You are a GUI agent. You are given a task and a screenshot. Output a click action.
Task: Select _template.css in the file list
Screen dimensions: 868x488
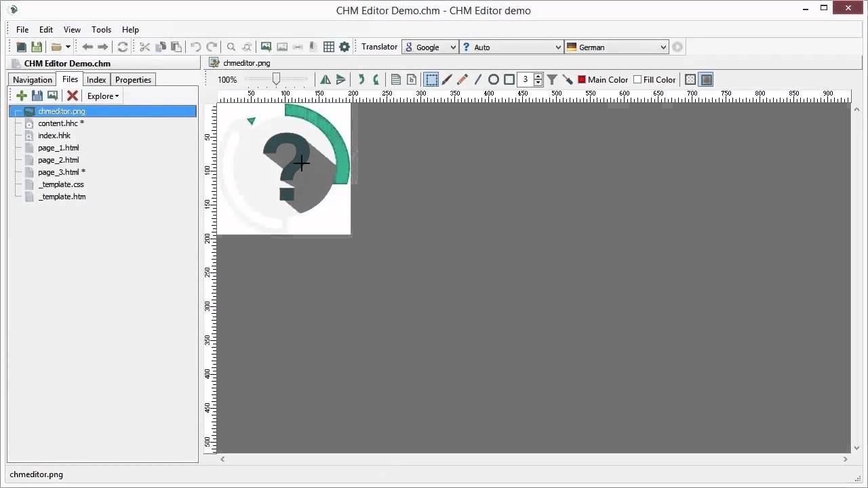[61, 184]
